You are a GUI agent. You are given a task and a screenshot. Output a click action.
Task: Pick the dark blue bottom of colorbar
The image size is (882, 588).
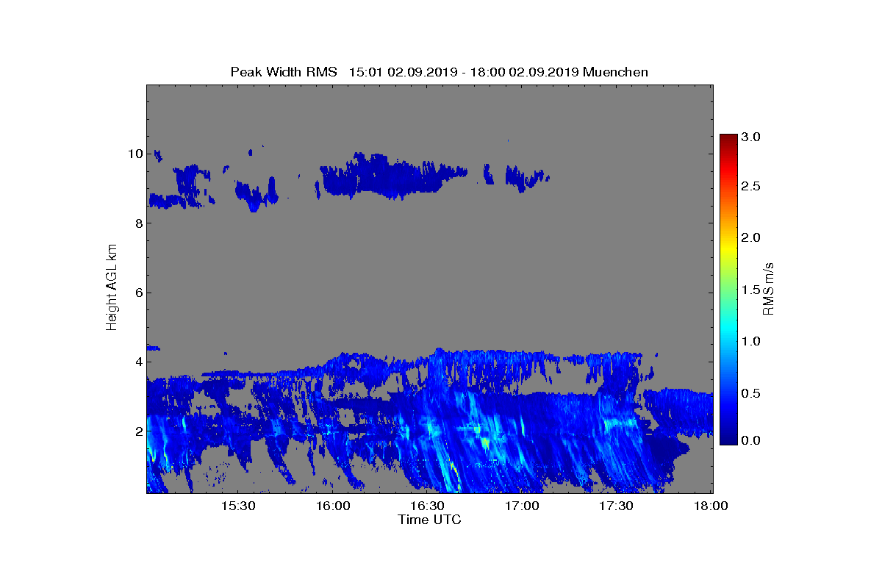click(728, 440)
